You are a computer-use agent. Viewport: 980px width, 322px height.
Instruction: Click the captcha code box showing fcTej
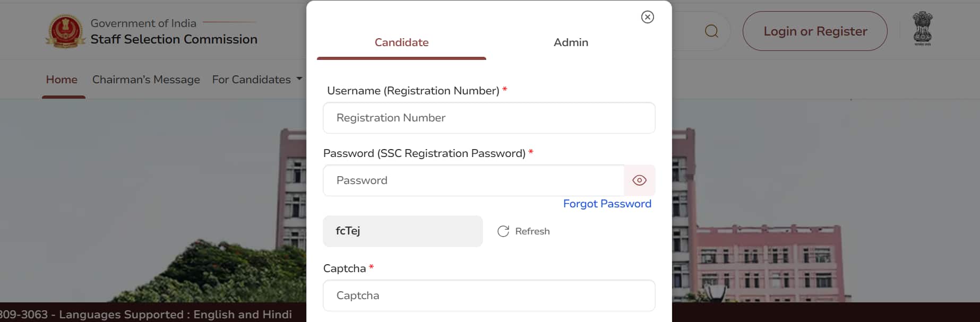(402, 231)
